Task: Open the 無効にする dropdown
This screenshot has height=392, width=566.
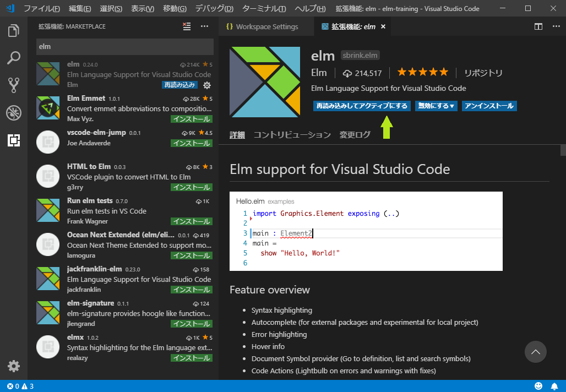Action: coord(436,106)
